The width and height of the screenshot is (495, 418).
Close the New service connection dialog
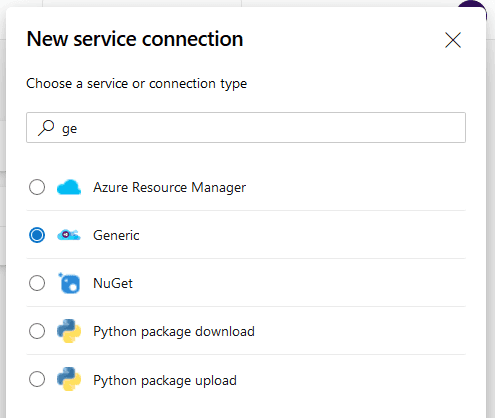(x=453, y=40)
